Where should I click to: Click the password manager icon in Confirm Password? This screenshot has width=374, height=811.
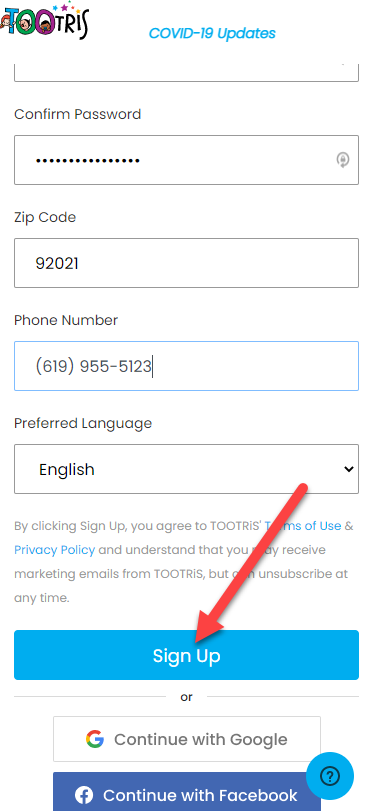(342, 160)
